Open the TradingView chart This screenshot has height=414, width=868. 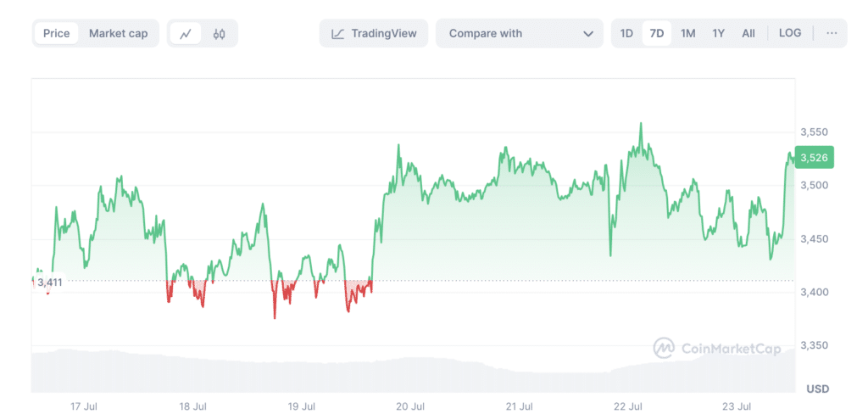point(374,34)
